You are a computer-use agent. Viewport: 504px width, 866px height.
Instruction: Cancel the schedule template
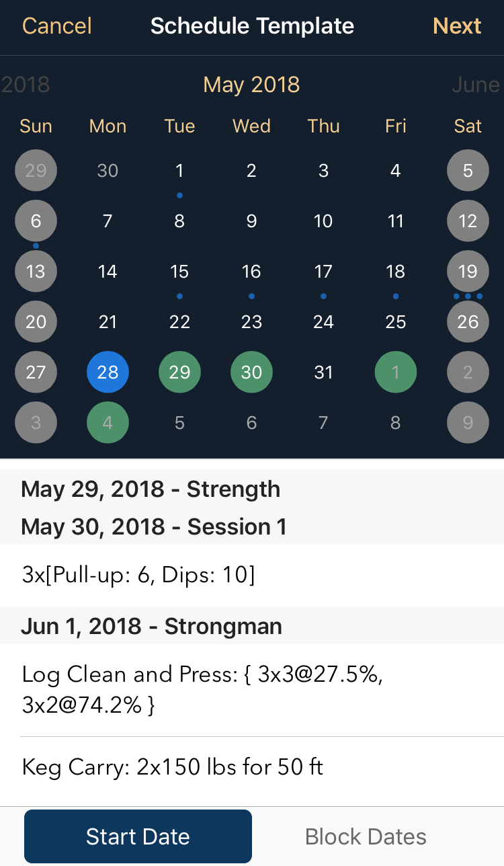tap(56, 26)
